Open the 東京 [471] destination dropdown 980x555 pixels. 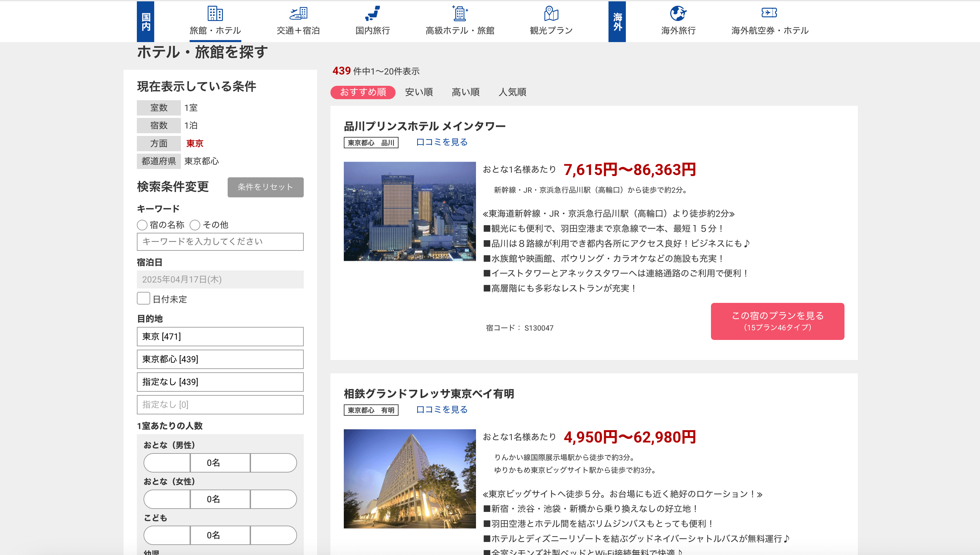[220, 336]
